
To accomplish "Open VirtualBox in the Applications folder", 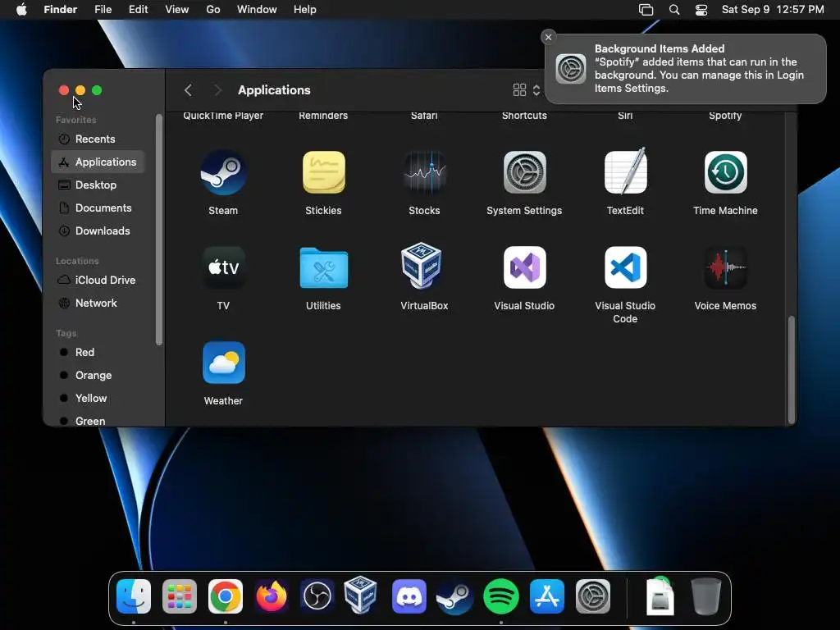I will coord(422,266).
